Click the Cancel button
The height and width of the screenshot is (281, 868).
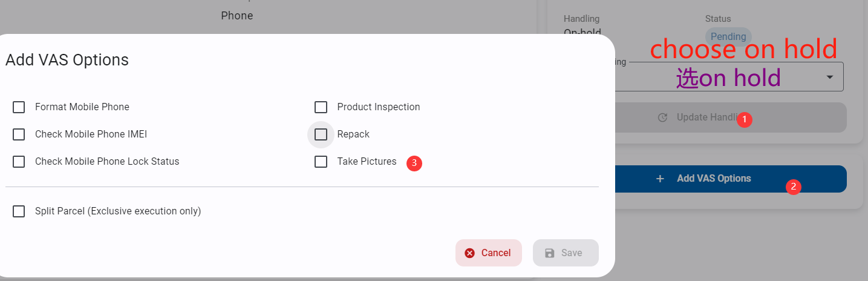[488, 253]
